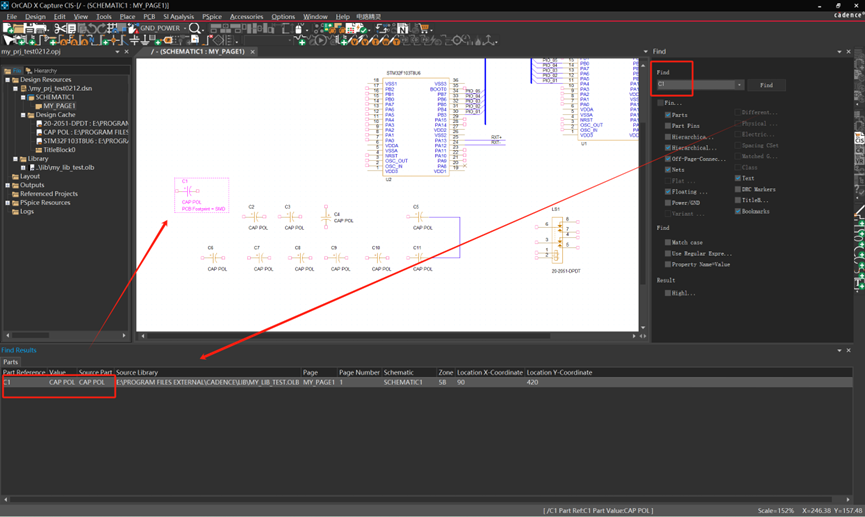Toggle the Bookmarks checkbox
Screen dimensions: 865x517
pos(738,211)
